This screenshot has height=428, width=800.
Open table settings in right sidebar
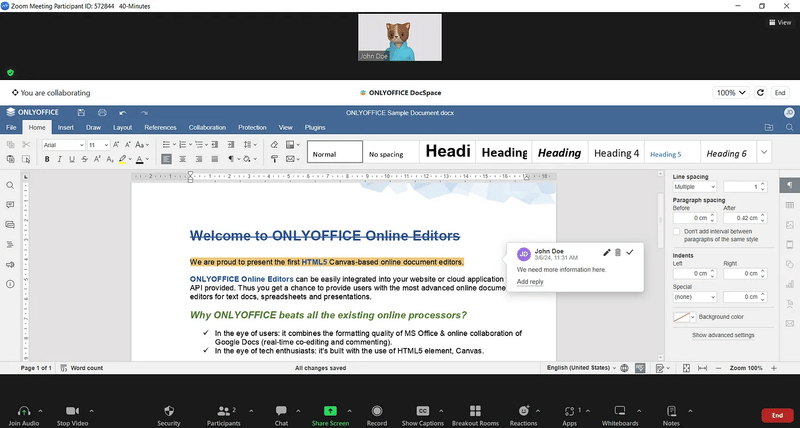[790, 205]
